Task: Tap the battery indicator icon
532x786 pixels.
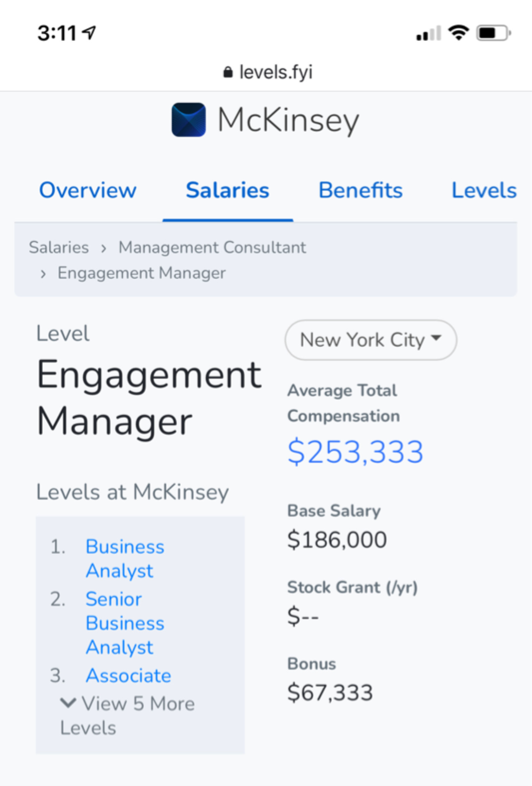Action: (494, 33)
